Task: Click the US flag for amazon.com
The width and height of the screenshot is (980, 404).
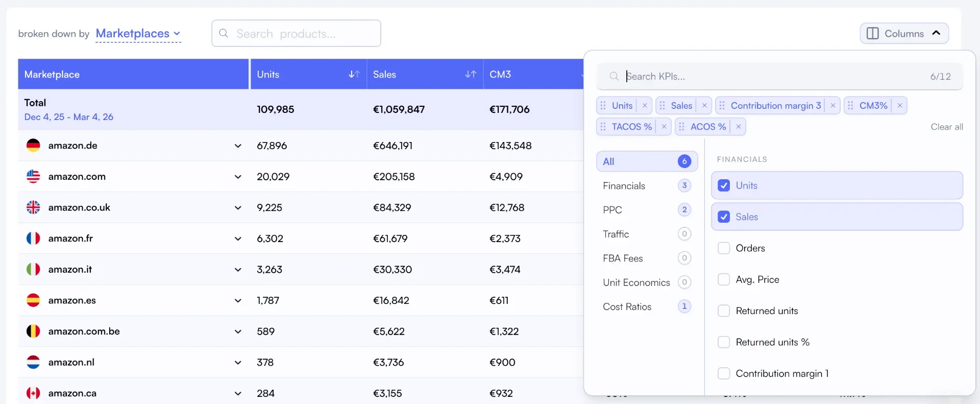Action: click(x=33, y=176)
